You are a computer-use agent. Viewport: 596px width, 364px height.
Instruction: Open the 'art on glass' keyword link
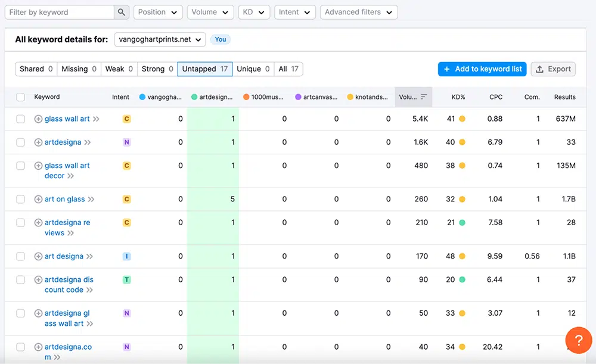tap(64, 199)
